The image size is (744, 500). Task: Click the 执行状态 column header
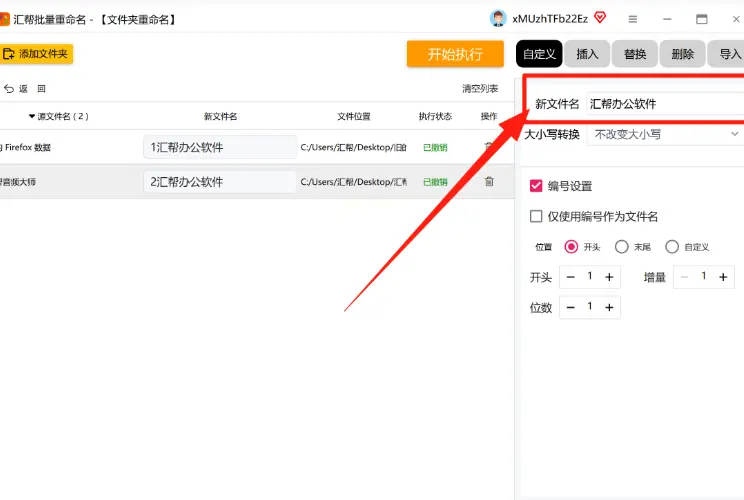435,116
